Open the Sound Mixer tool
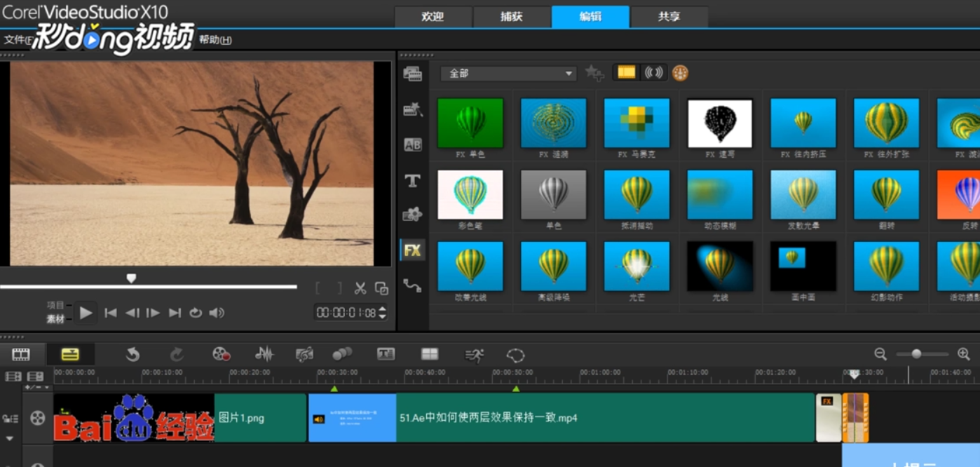 pyautogui.click(x=263, y=355)
